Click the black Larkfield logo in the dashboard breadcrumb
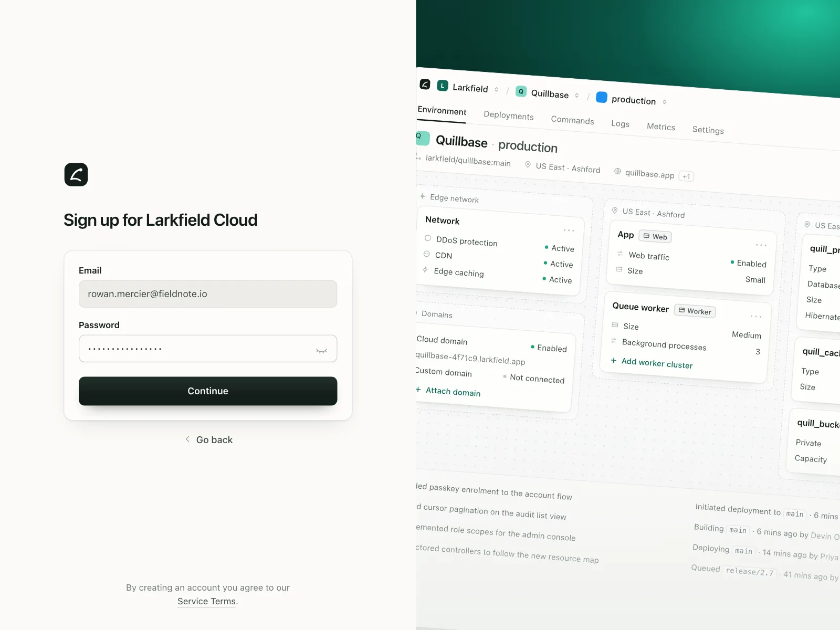Viewport: 840px width, 630px height. click(x=425, y=84)
